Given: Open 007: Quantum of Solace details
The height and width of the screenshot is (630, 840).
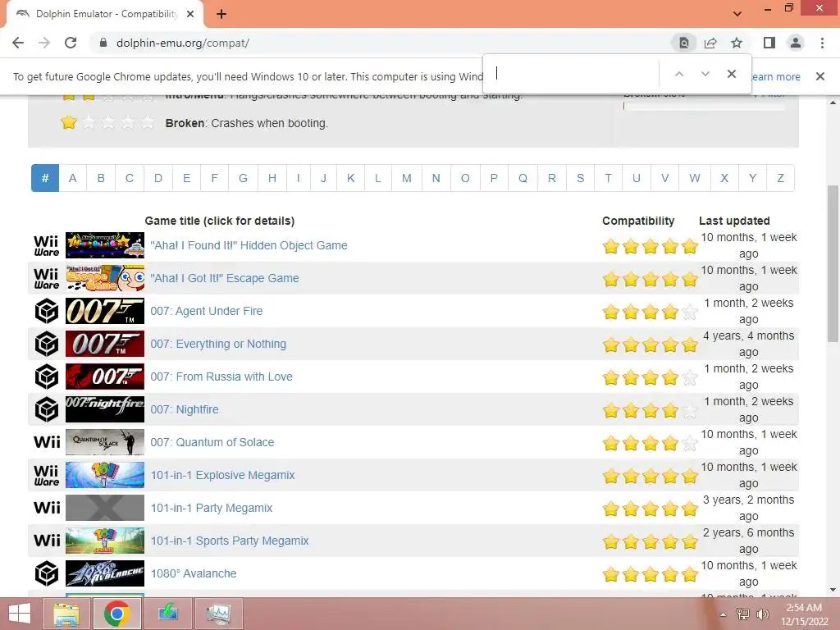Looking at the screenshot, I should (212, 442).
